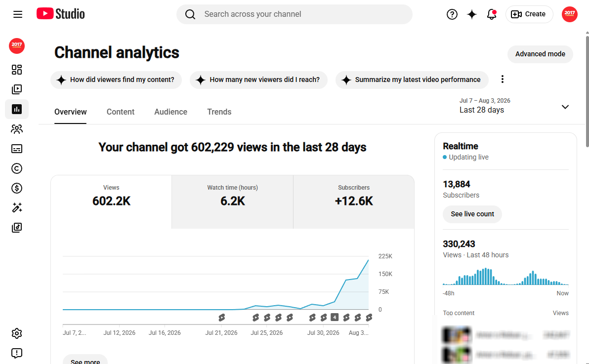Select the Watch time (hours) metric card

(233, 202)
